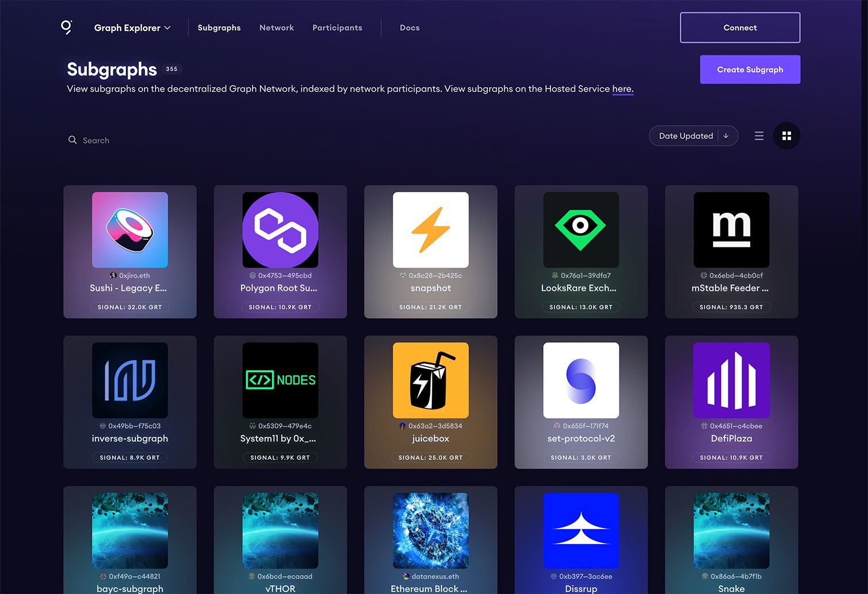The width and height of the screenshot is (868, 594).
Task: Click the Signal: 13.0K GRT badge
Action: click(581, 307)
